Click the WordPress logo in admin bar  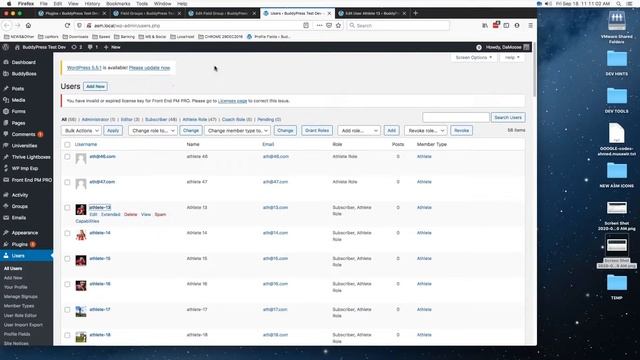point(6,47)
